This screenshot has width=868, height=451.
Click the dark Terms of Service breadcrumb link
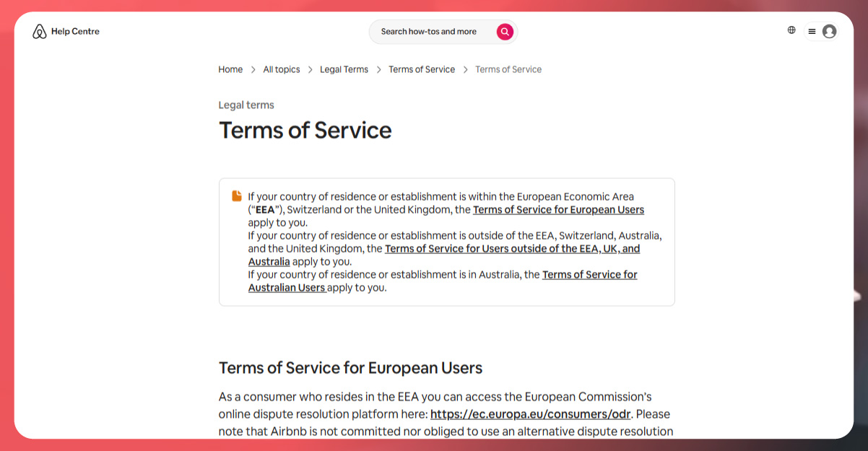pos(422,70)
